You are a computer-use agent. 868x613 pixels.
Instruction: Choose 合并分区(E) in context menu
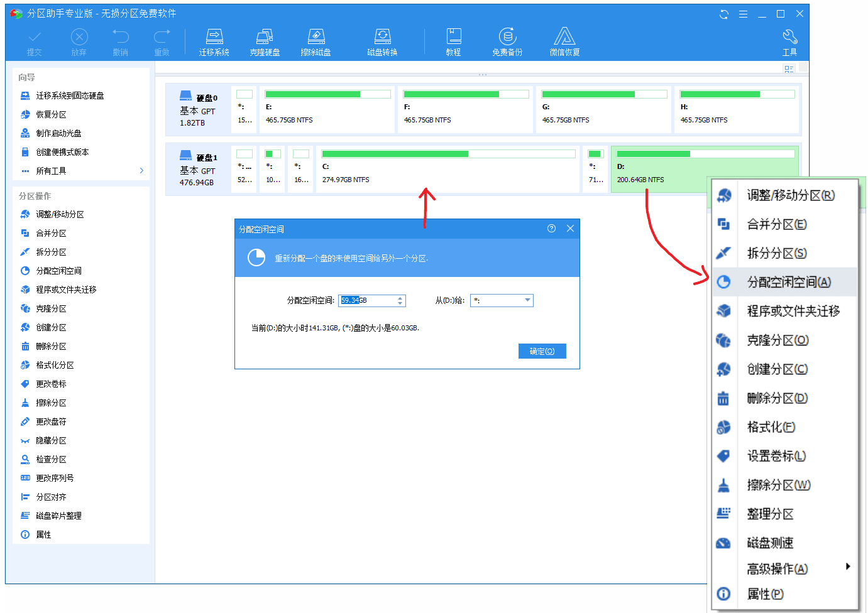pos(784,224)
